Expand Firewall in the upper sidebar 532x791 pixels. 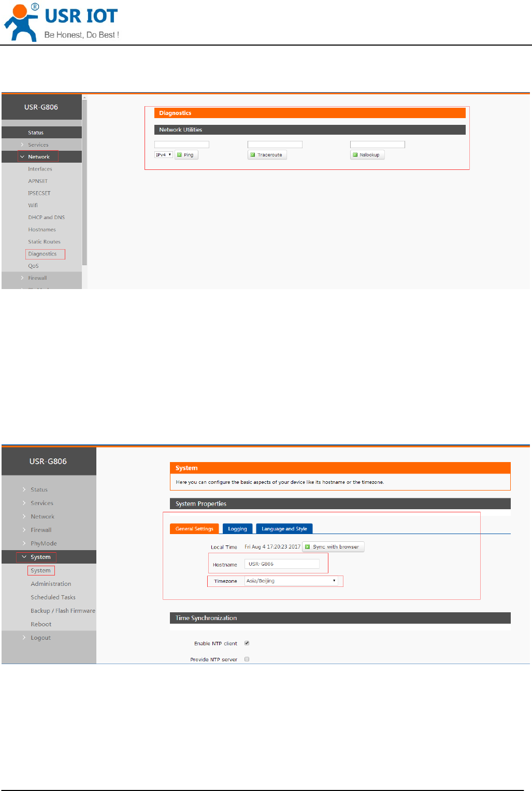coord(41,278)
